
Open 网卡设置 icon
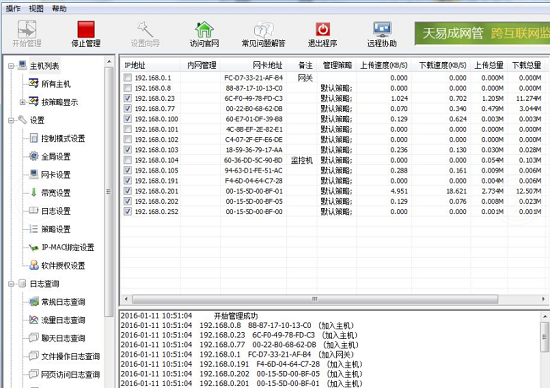point(34,174)
